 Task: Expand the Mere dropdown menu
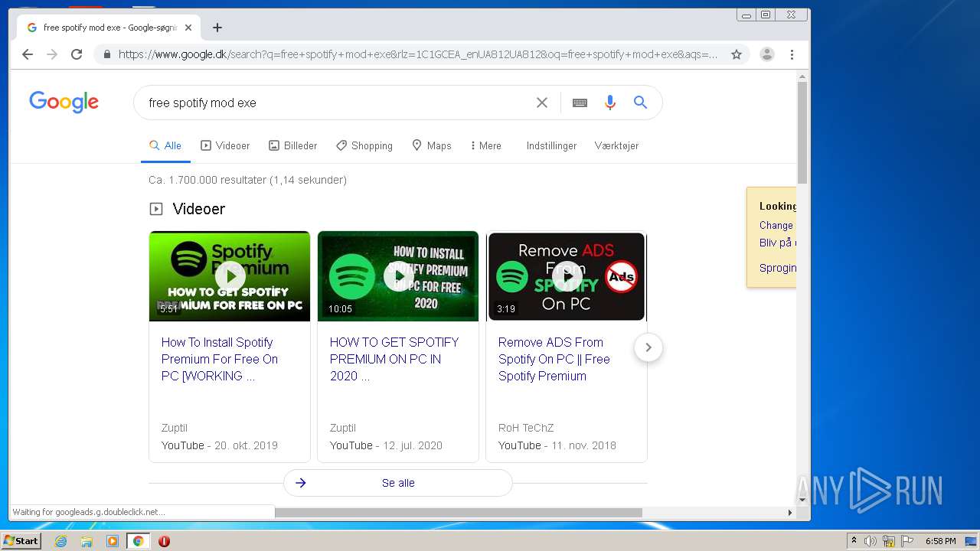(x=486, y=145)
